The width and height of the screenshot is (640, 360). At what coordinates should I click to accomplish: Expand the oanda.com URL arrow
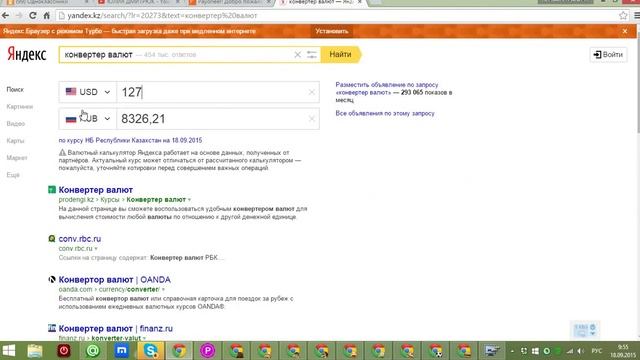click(x=163, y=289)
